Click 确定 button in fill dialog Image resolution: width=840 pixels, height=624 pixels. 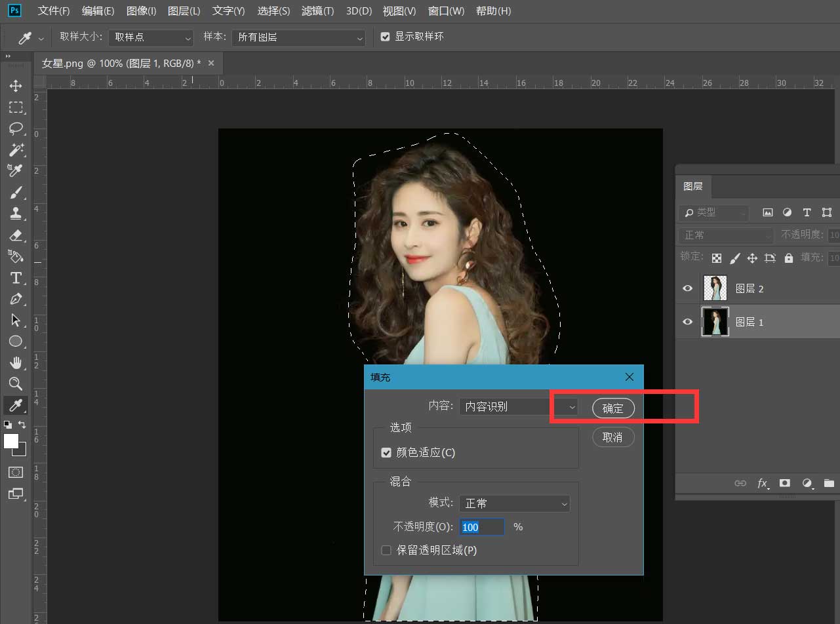[x=613, y=408]
